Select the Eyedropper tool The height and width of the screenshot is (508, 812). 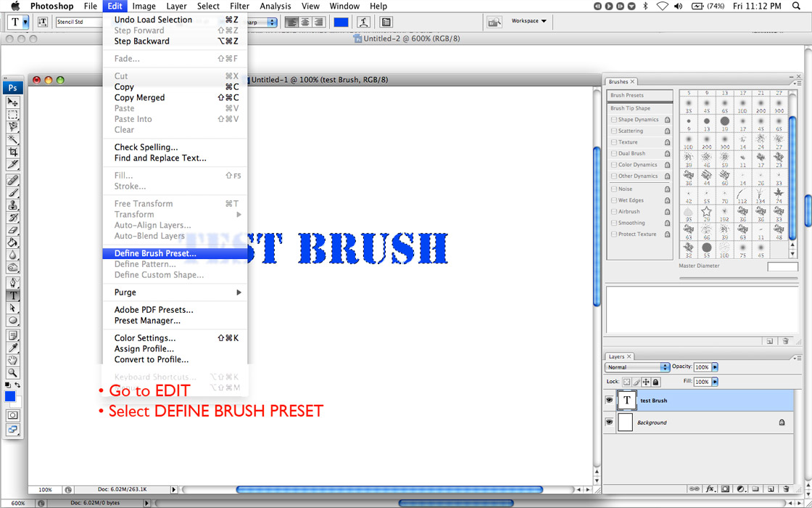[x=13, y=348]
